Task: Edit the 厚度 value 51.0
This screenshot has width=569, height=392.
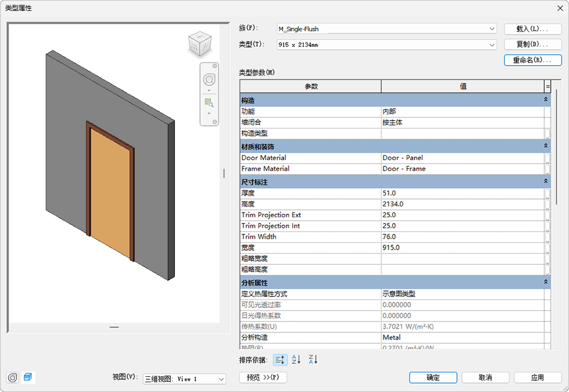Action: pos(463,194)
